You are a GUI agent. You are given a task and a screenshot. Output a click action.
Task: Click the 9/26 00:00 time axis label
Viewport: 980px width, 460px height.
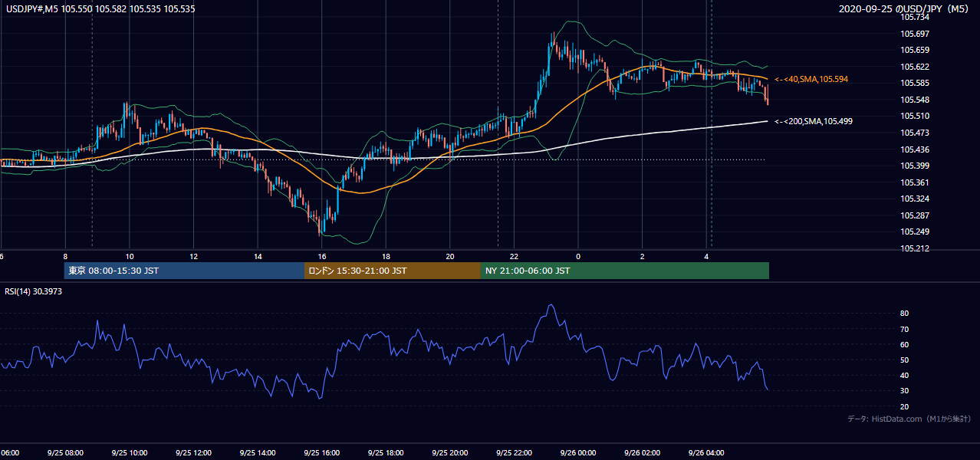click(x=578, y=452)
